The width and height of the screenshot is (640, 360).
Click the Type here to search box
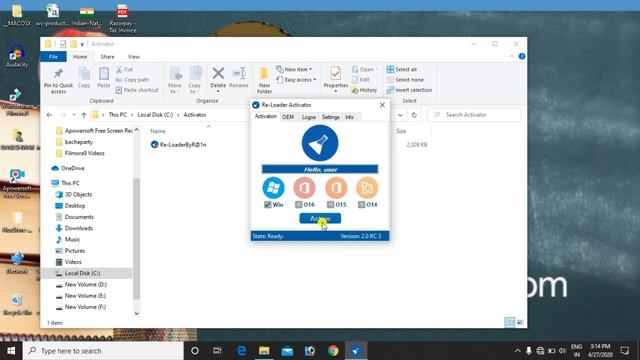point(103,351)
